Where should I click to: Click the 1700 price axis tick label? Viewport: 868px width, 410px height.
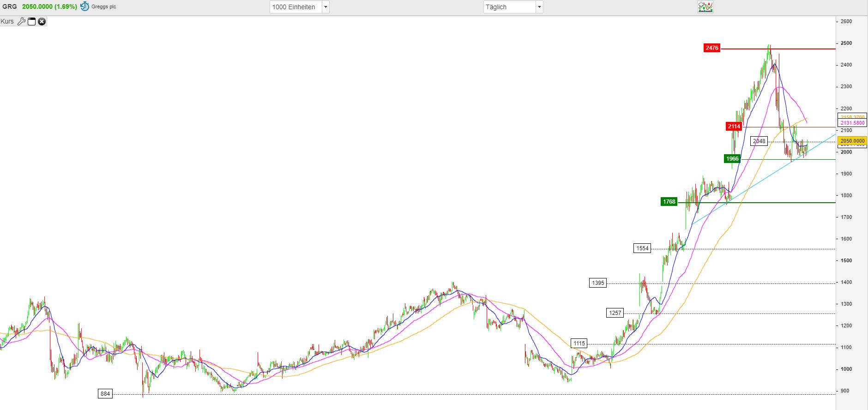click(847, 217)
